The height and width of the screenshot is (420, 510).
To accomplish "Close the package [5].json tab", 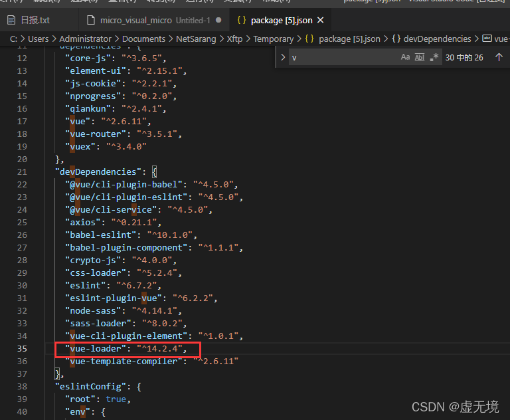I will (x=320, y=20).
